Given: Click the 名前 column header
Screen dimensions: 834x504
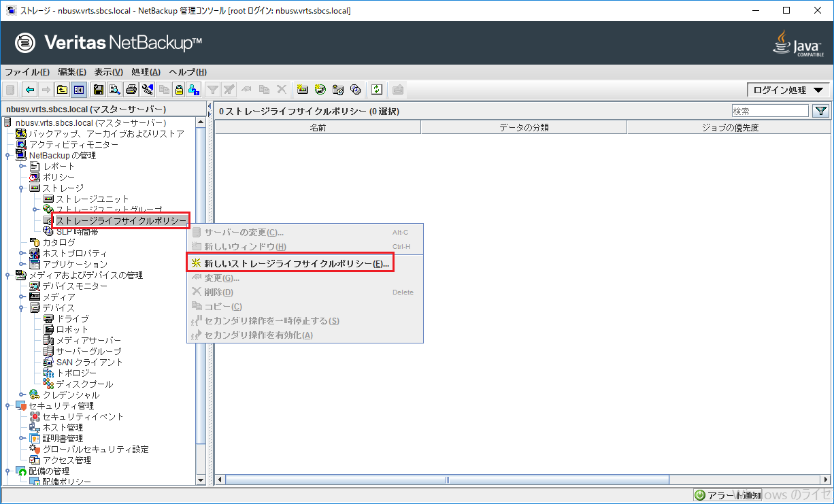Looking at the screenshot, I should point(318,127).
